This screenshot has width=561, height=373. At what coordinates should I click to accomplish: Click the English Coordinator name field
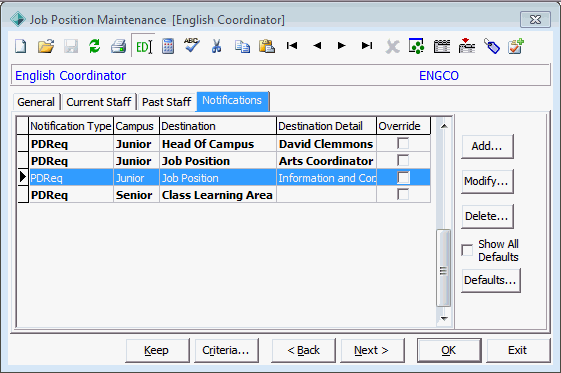tap(70, 76)
